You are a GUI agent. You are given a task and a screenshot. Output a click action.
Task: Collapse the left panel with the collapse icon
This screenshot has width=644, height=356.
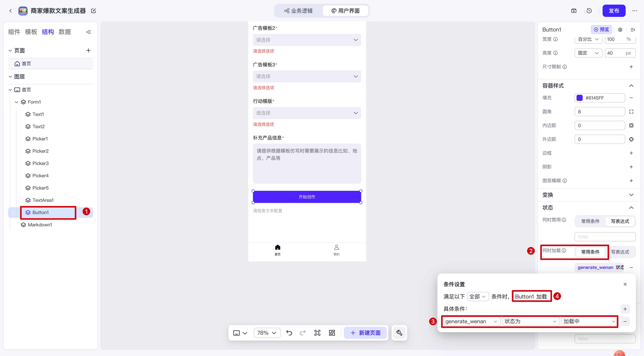[x=89, y=32]
